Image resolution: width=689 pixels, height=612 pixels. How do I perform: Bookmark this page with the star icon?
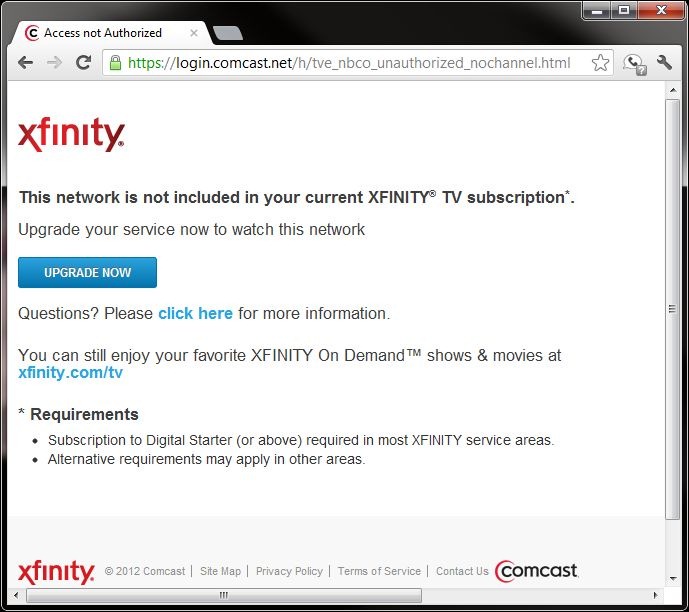(600, 63)
